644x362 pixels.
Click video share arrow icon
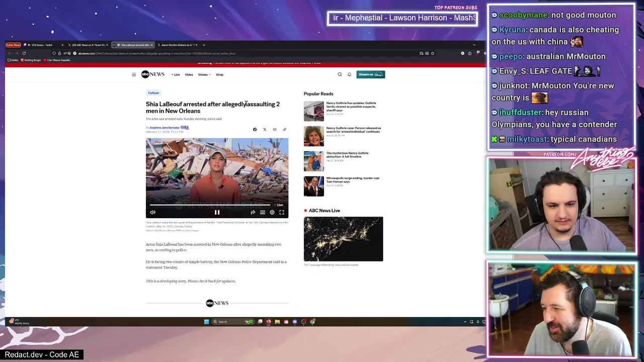[253, 212]
